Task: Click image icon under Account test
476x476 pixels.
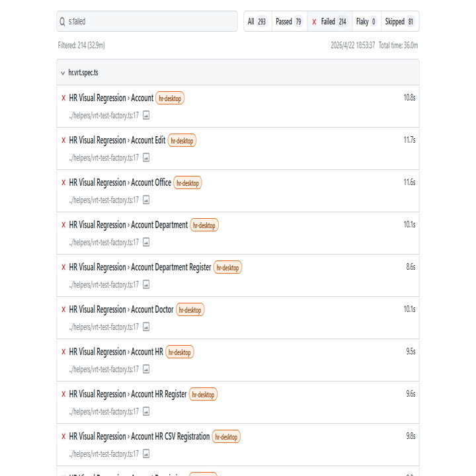Action: coord(146,115)
